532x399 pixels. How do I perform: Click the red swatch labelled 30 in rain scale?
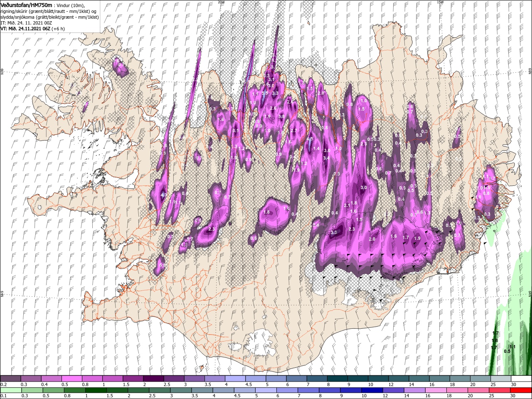521,390
